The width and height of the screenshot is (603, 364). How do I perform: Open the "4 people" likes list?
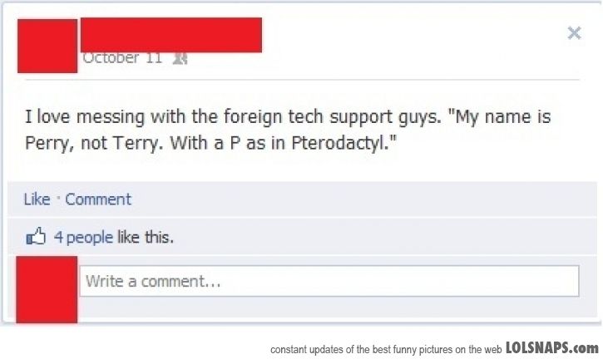[83, 237]
